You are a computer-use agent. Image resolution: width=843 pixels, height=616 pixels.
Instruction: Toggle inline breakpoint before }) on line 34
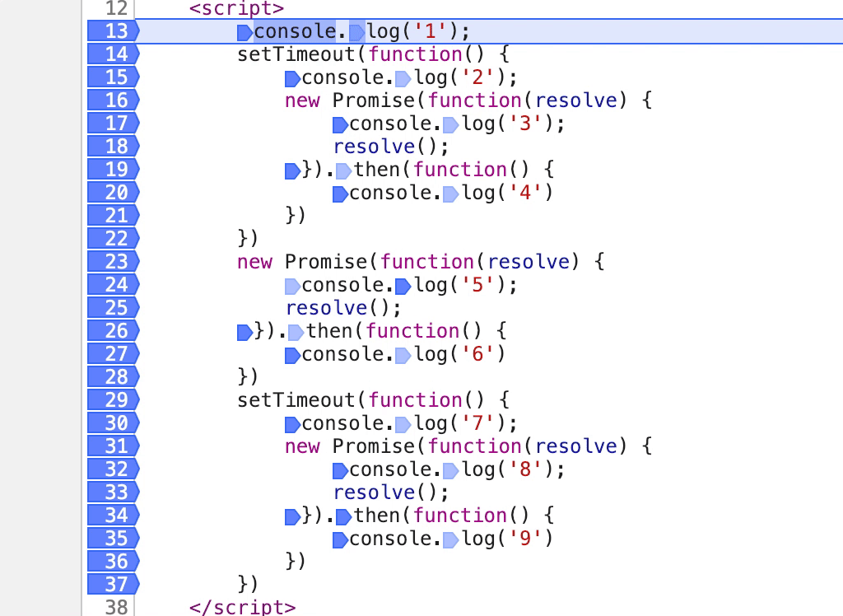(x=292, y=517)
